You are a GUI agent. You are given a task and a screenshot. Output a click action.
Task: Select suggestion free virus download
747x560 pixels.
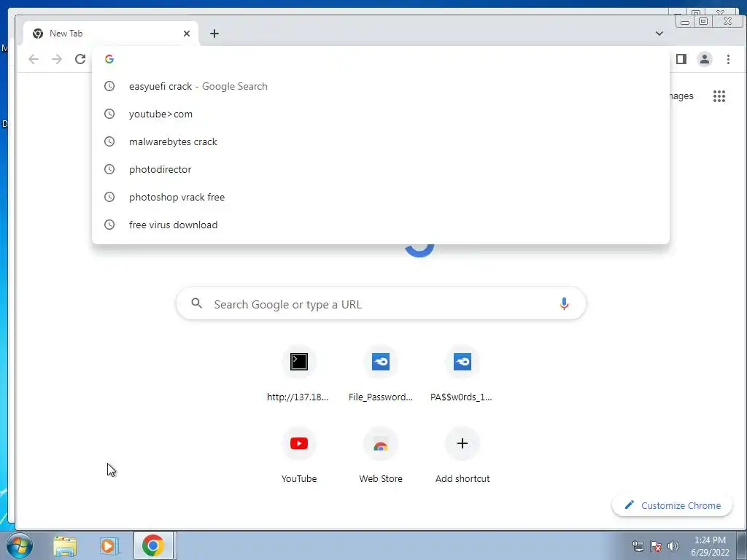[381, 225]
